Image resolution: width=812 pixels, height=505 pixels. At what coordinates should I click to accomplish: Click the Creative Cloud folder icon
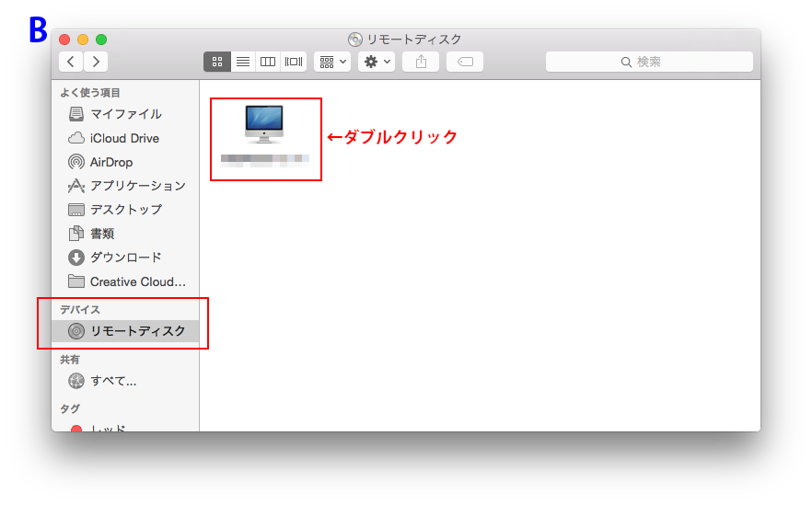76,281
